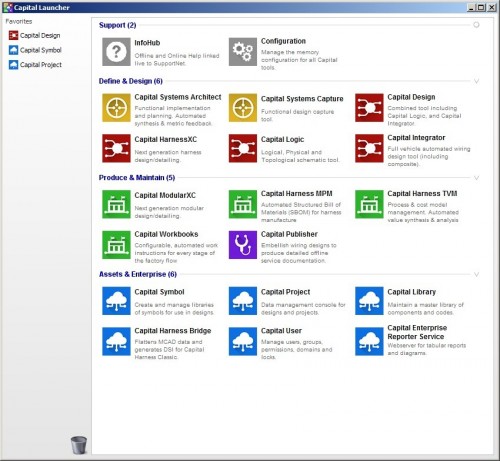Launch Configuration via its gears icon
This screenshot has width=500, height=461.
243,52
